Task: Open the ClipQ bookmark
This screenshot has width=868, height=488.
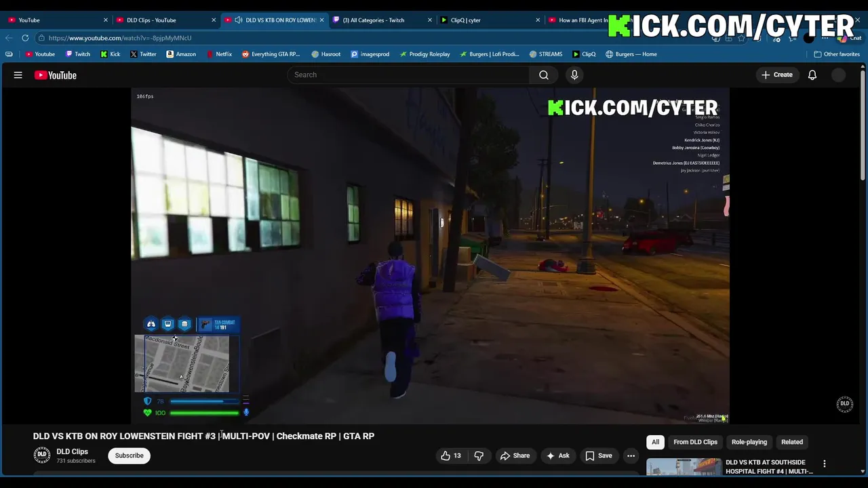Action: coord(584,54)
